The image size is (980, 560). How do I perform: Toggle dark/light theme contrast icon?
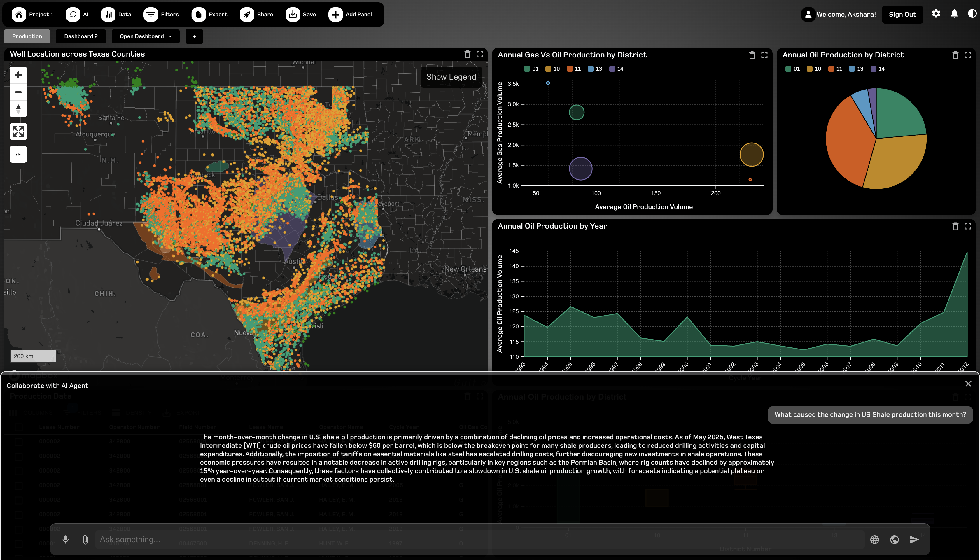(972, 14)
